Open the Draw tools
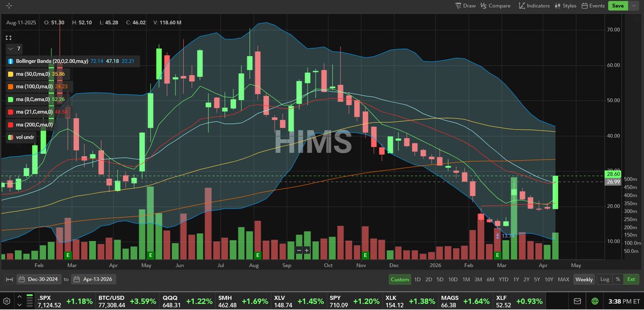 pyautogui.click(x=465, y=6)
